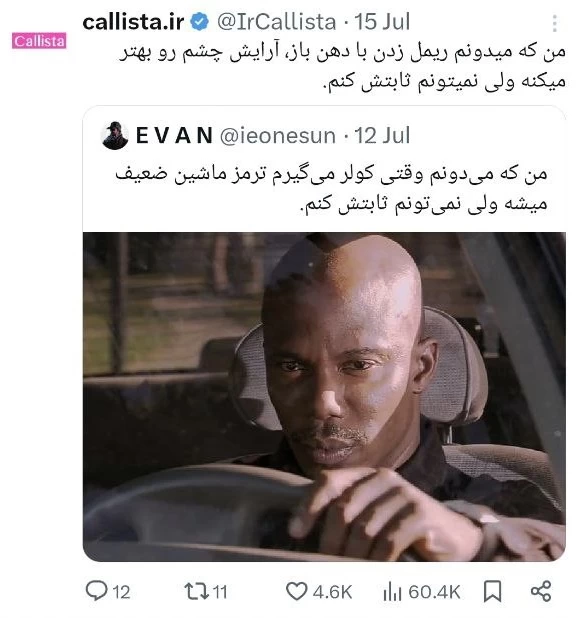Click the reply speech bubble icon
The height and width of the screenshot is (618, 579).
[96, 591]
